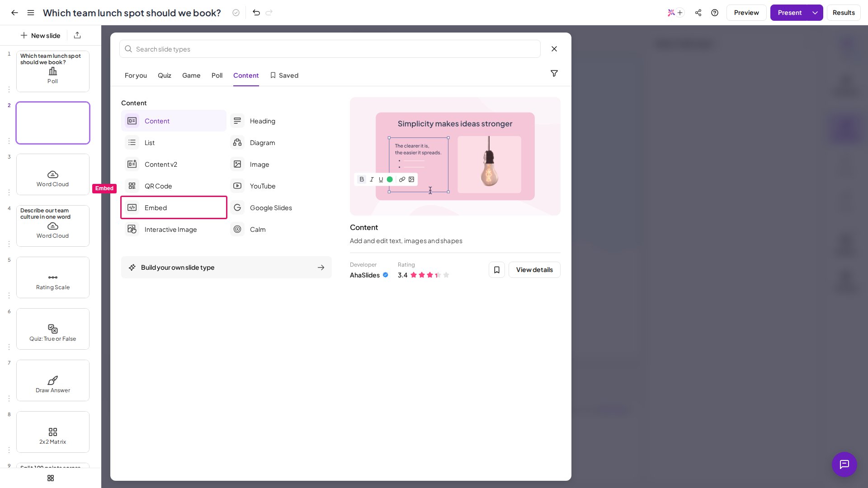868x488 pixels.
Task: Choose the Heading slide type
Action: (279, 121)
